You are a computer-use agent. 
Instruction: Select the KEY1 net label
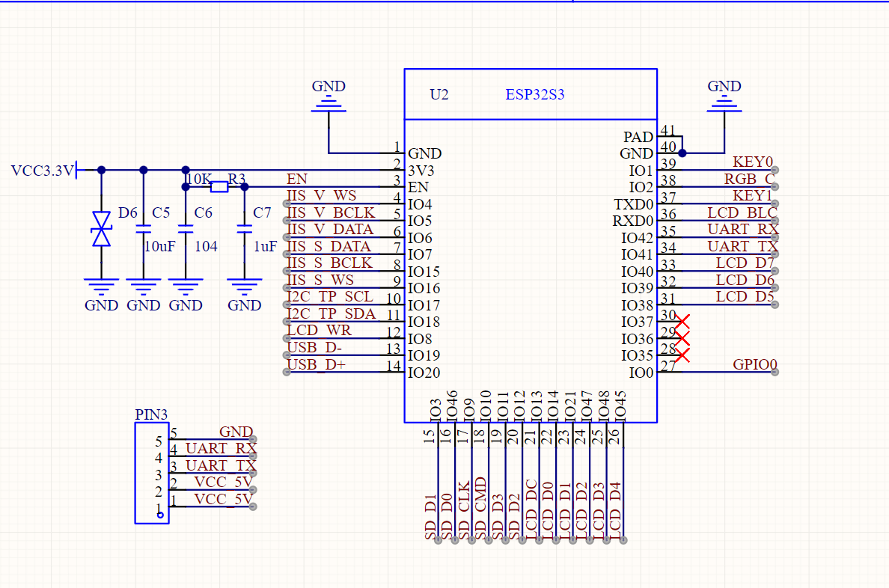(x=752, y=195)
